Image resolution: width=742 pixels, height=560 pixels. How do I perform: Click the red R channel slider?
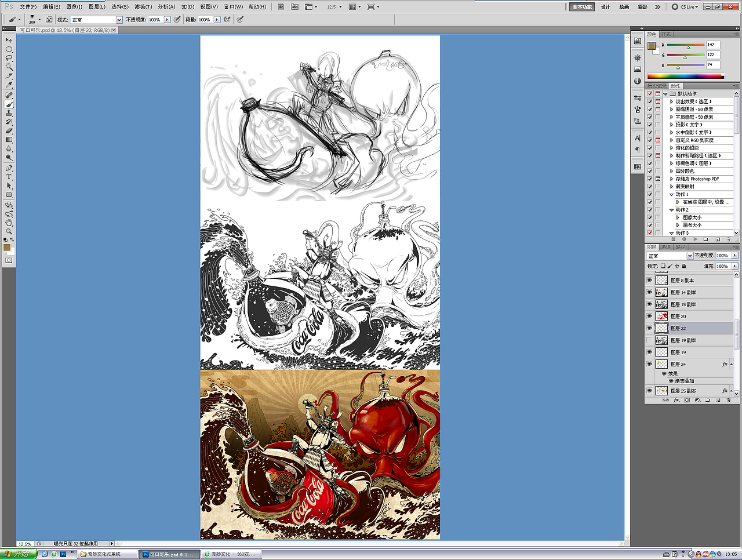685,45
